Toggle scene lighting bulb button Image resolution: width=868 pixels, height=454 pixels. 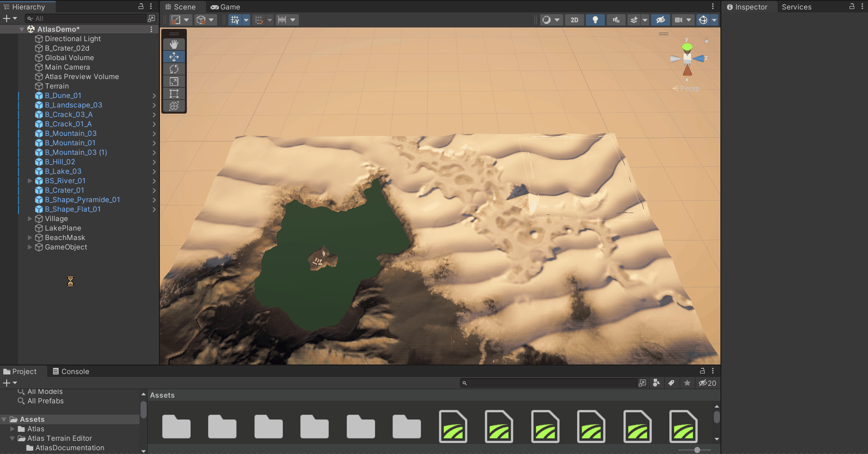(595, 20)
